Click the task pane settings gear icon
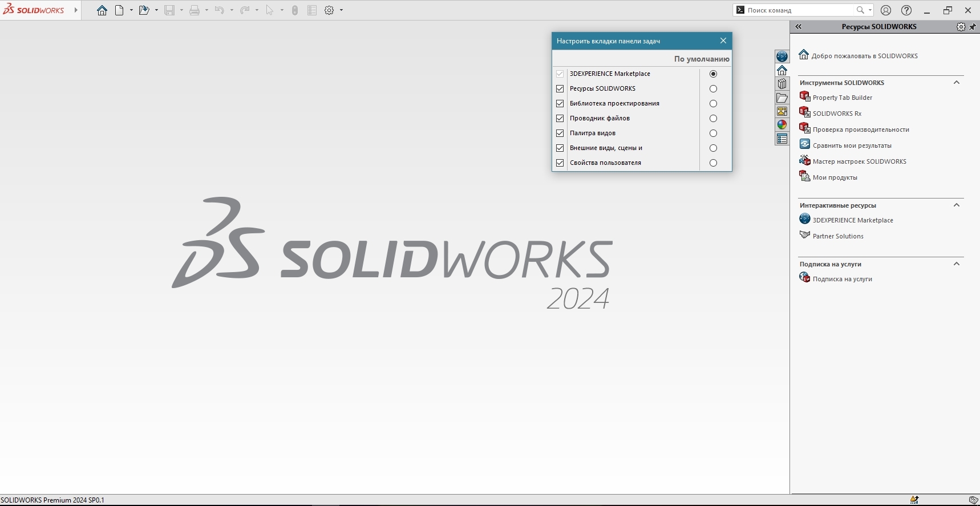The height and width of the screenshot is (506, 980). [961, 27]
